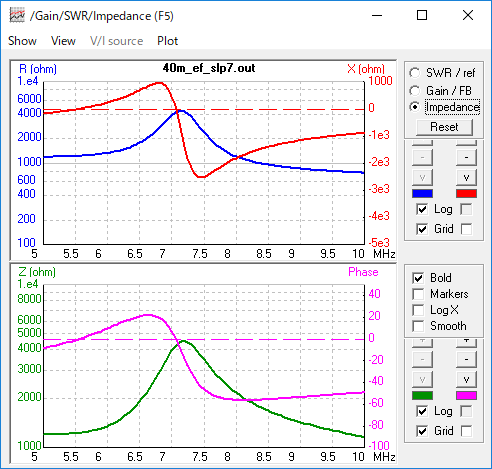This screenshot has width=492, height=469.
Task: Open the Plot menu
Action: point(167,41)
